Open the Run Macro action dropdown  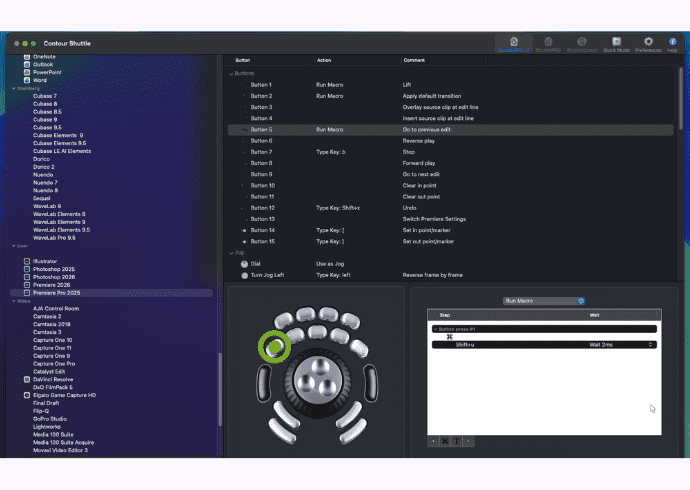[544, 300]
